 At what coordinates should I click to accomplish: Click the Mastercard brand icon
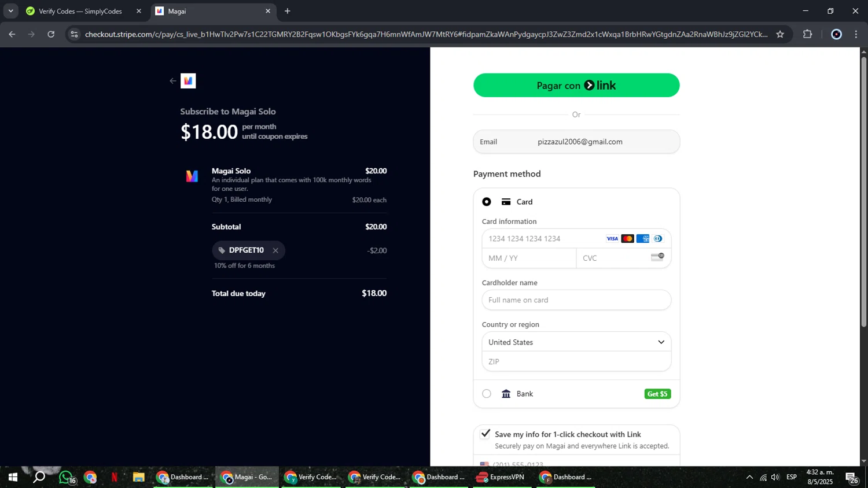point(627,239)
